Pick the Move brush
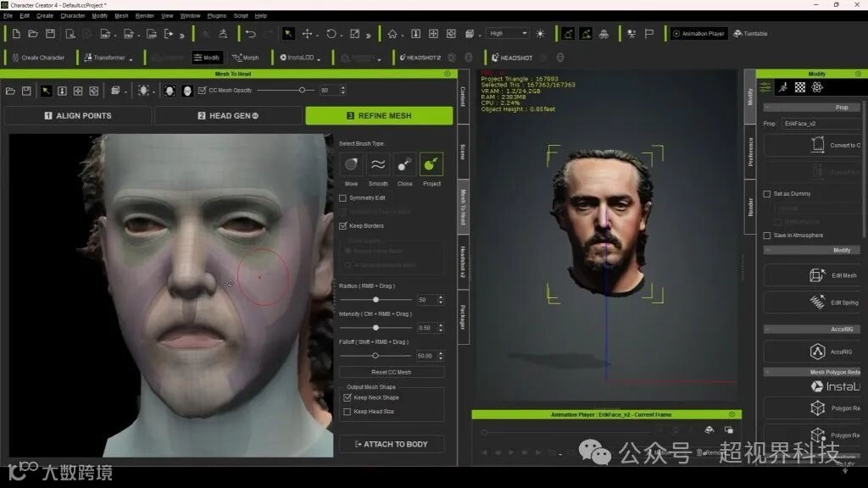Image resolution: width=868 pixels, height=488 pixels. pos(351,164)
